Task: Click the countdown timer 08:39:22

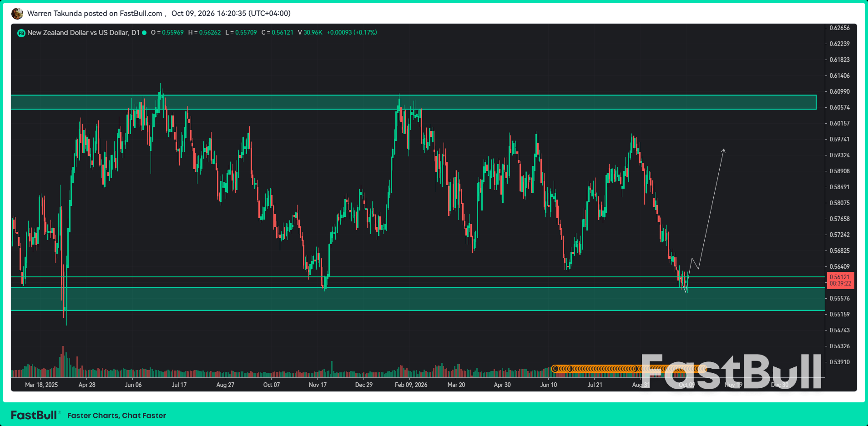Action: point(840,284)
